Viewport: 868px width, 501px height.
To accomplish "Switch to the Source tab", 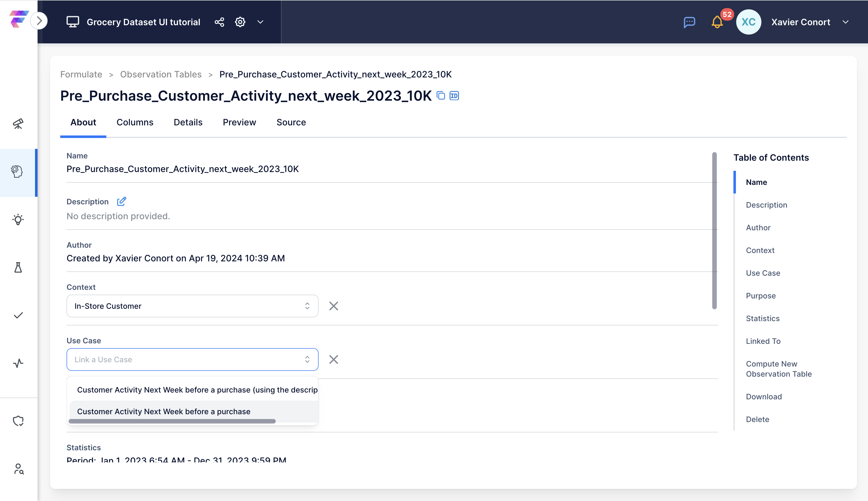I will click(291, 122).
